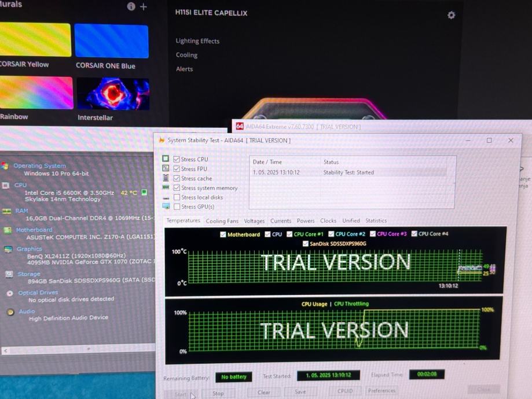Stop the stability test
The height and width of the screenshot is (399, 532).
coord(218,393)
